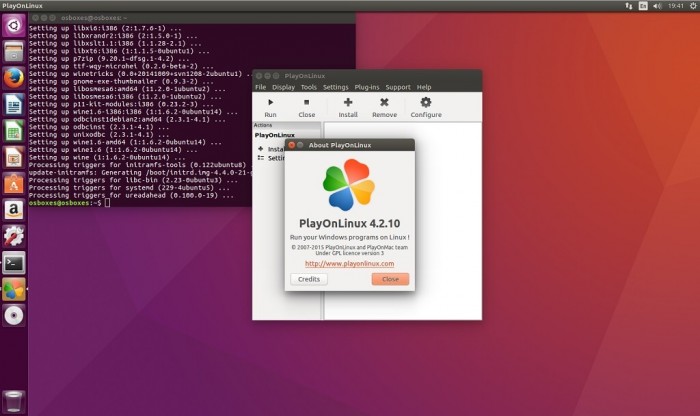Image resolution: width=700 pixels, height=416 pixels.
Task: Open System Settings wrench-gear launcher icon
Action: pos(14,237)
